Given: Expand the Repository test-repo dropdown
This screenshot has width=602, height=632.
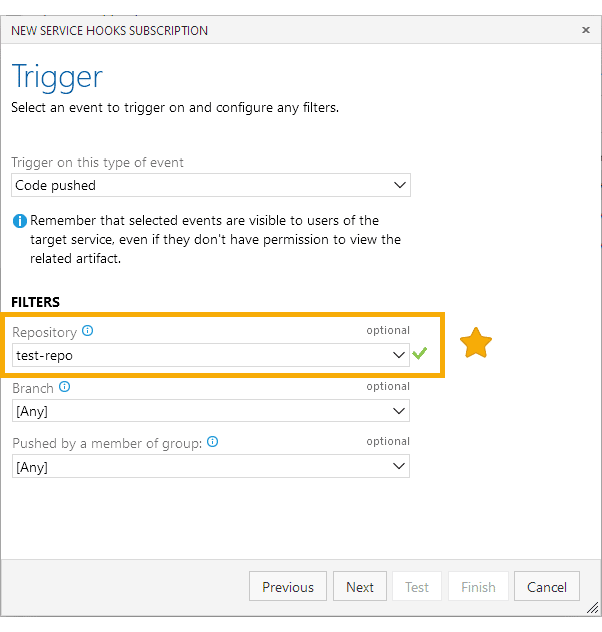Looking at the screenshot, I should click(x=211, y=355).
